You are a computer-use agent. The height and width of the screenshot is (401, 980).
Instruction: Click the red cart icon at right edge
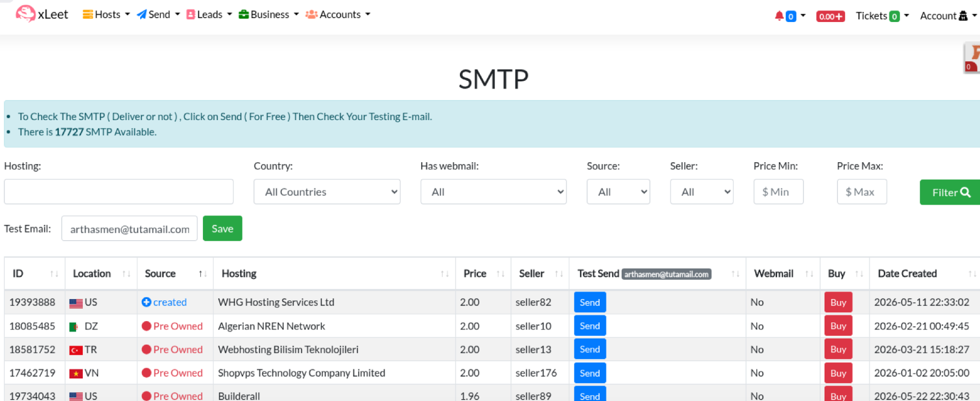972,59
